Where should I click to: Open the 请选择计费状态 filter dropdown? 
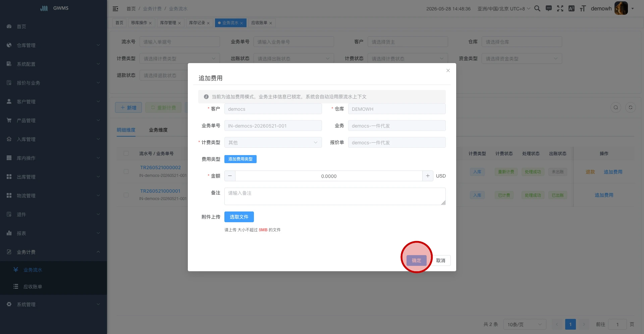pyautogui.click(x=408, y=58)
